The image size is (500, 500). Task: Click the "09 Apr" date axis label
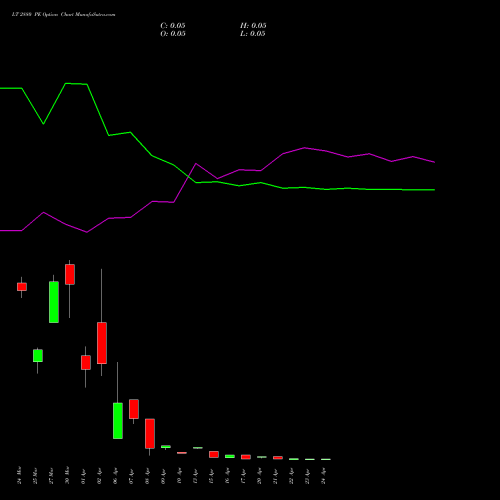[163, 476]
